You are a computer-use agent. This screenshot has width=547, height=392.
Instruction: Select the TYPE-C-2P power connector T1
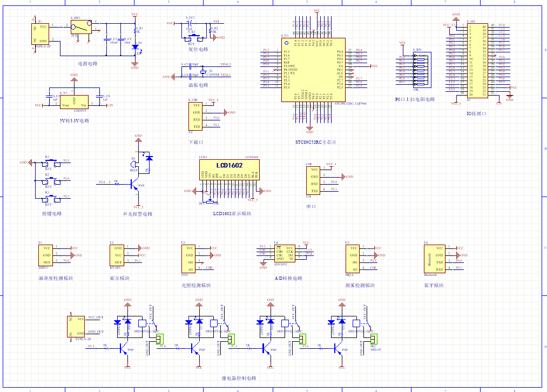41,33
